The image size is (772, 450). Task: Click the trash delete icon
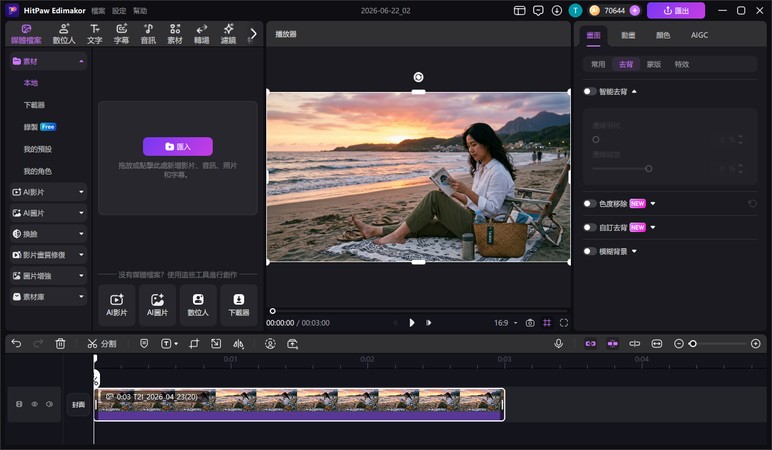tap(60, 344)
